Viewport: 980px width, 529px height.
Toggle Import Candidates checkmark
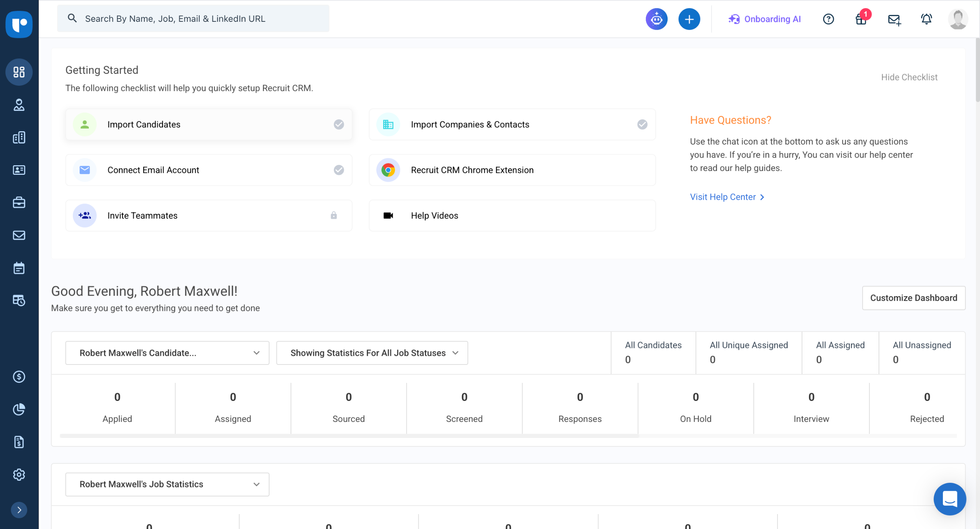click(x=338, y=124)
